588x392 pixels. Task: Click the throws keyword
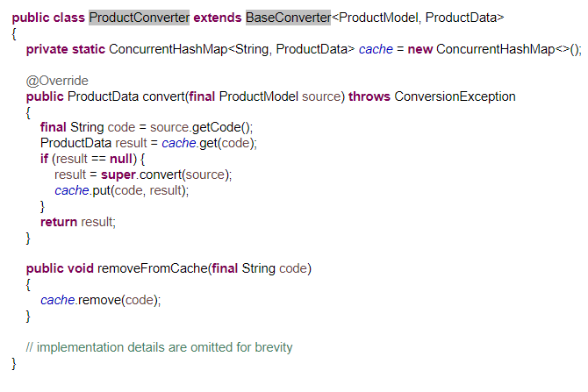369,96
